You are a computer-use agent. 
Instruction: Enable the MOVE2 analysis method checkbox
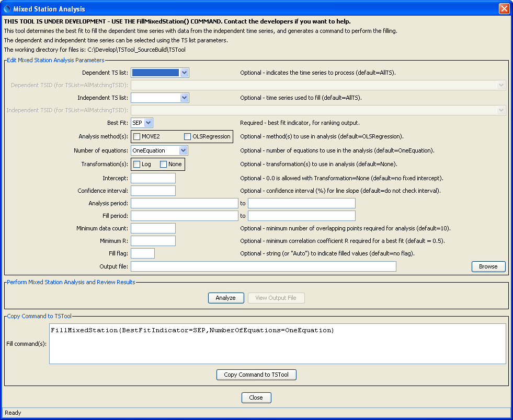[136, 136]
